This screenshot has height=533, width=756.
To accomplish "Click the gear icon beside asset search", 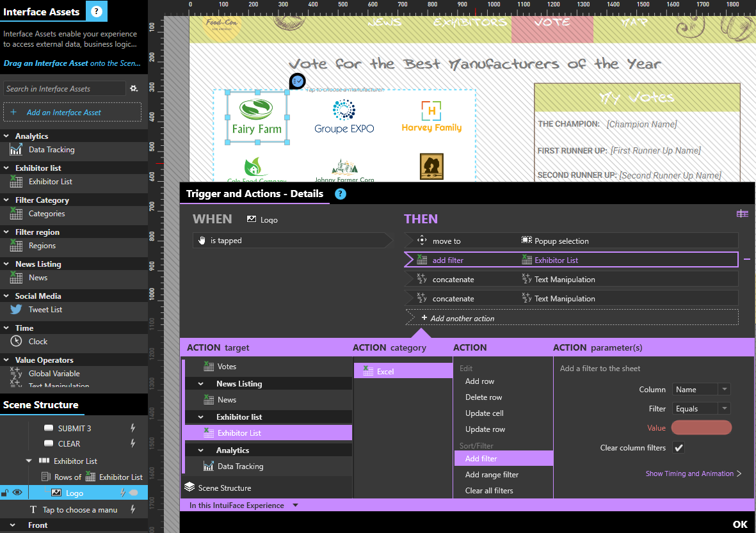I will (x=134, y=88).
